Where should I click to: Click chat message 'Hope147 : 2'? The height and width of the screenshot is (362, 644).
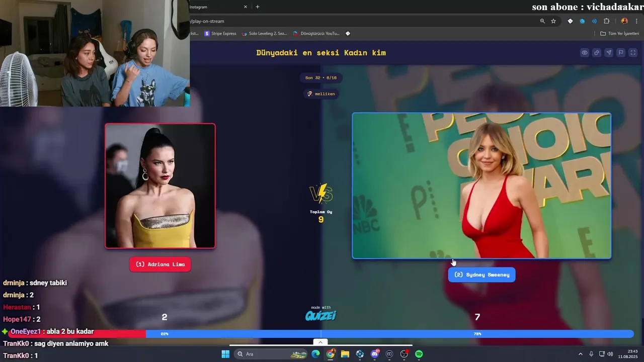(22, 319)
